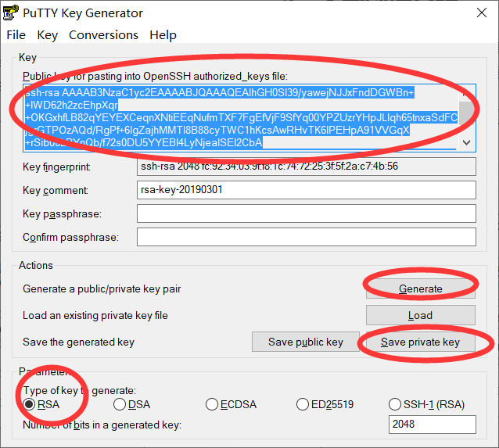
Task: Click Save private key button
Action: 420,342
